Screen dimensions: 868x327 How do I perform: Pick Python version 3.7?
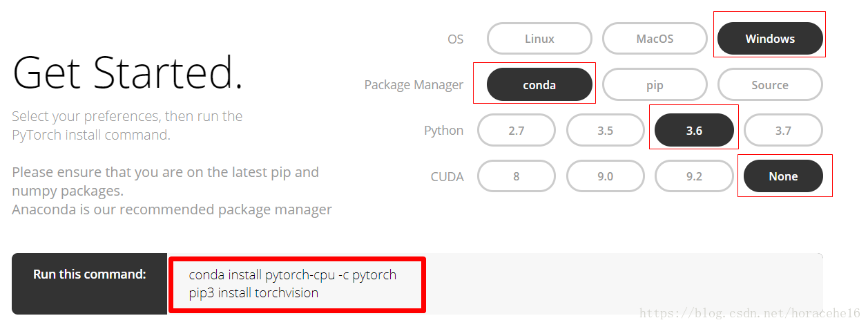coord(783,131)
